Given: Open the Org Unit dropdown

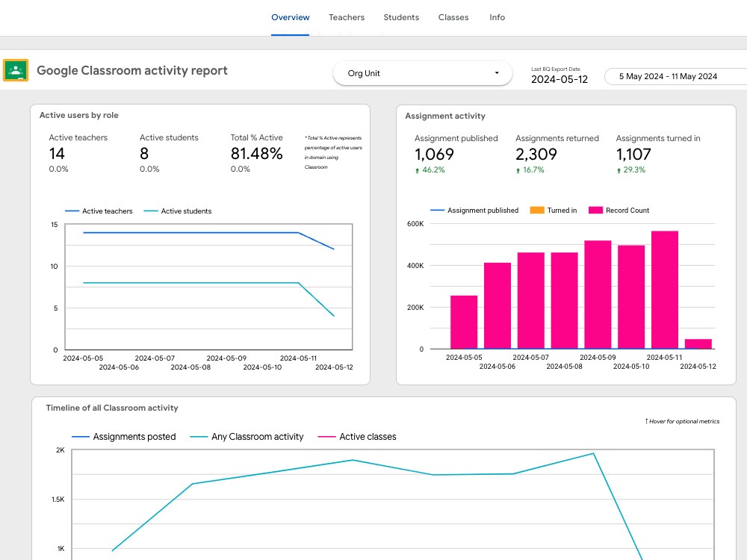Looking at the screenshot, I should pyautogui.click(x=423, y=73).
